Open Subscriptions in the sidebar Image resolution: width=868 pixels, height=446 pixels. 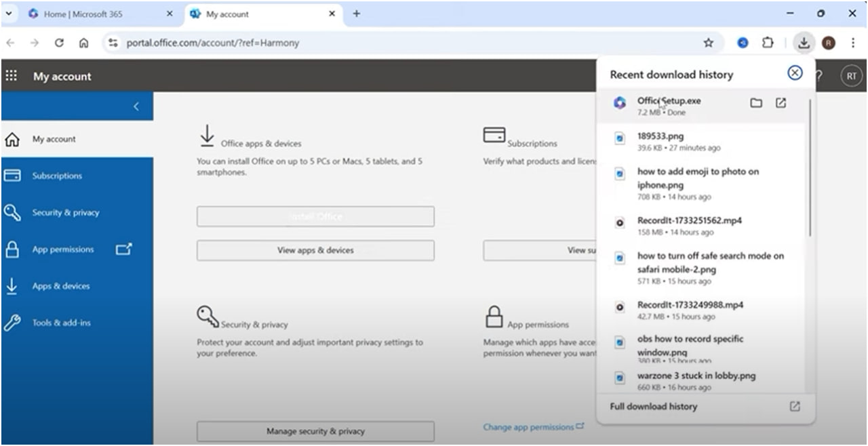(x=77, y=176)
